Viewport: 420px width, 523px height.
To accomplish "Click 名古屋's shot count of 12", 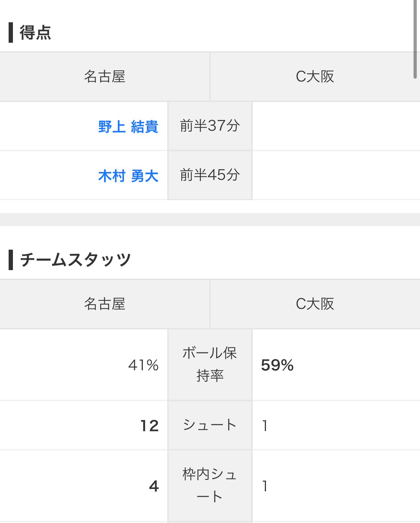I will click(x=149, y=426).
